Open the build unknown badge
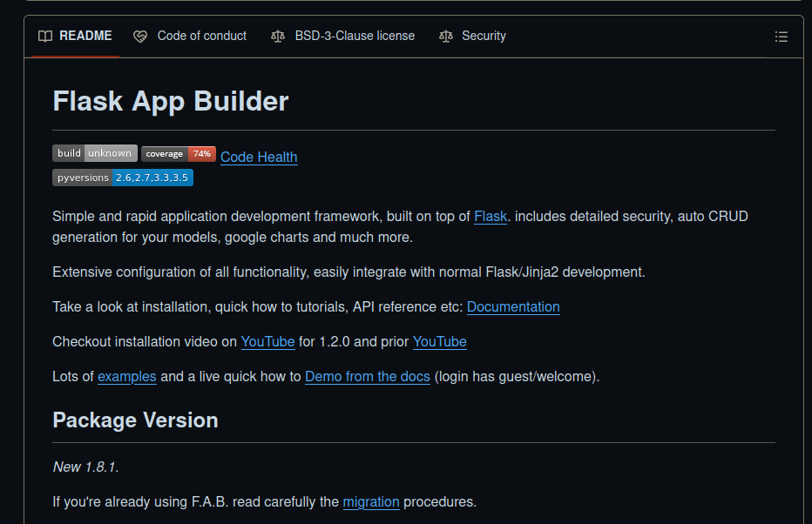Screen dimensions: 812x524 (x=94, y=153)
